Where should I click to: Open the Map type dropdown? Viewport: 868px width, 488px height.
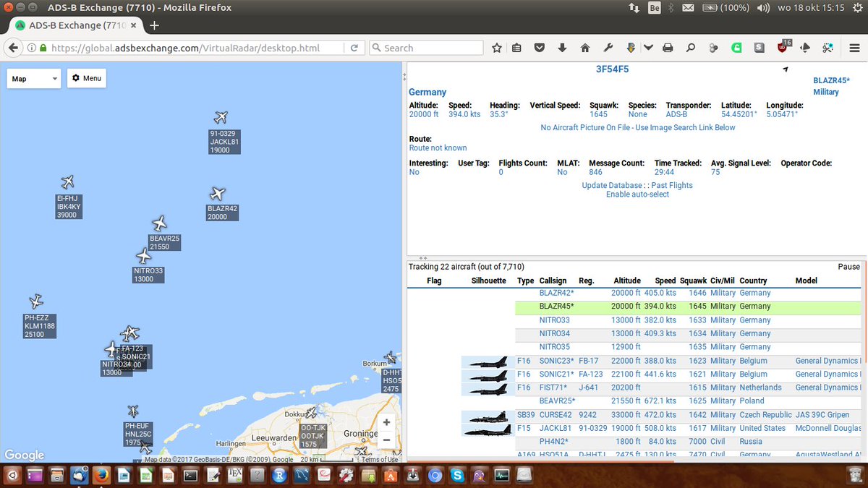(34, 78)
